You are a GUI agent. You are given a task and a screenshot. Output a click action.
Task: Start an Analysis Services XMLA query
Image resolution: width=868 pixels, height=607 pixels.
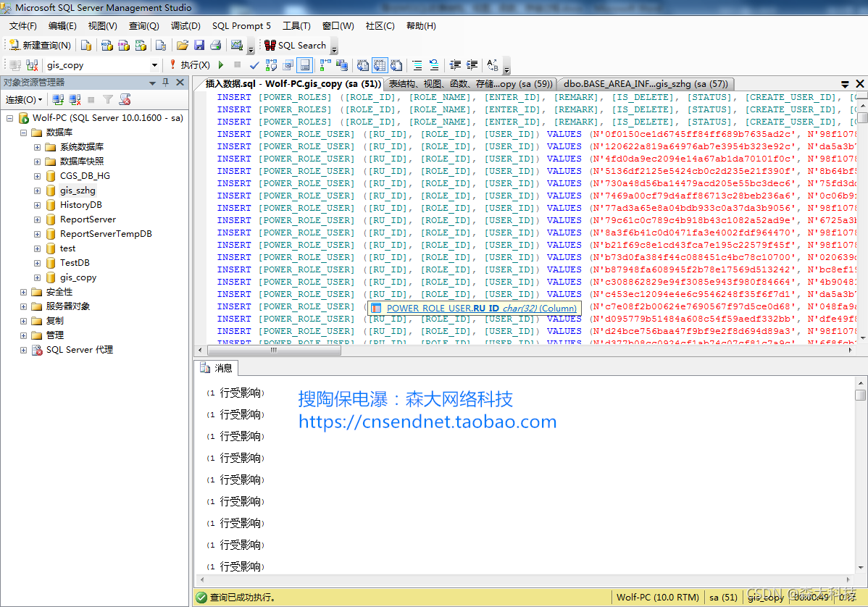[141, 46]
